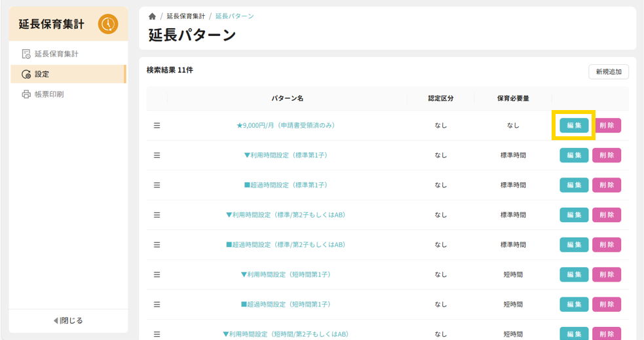Screen dimensions: 644x340
Task: Collapse the sidebar with 閉じる
Action: coord(68,320)
